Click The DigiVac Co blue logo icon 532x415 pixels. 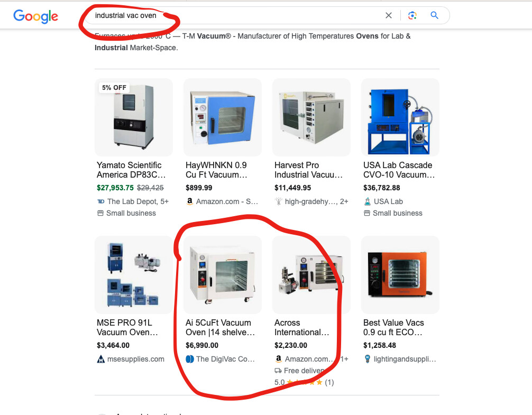click(x=190, y=359)
